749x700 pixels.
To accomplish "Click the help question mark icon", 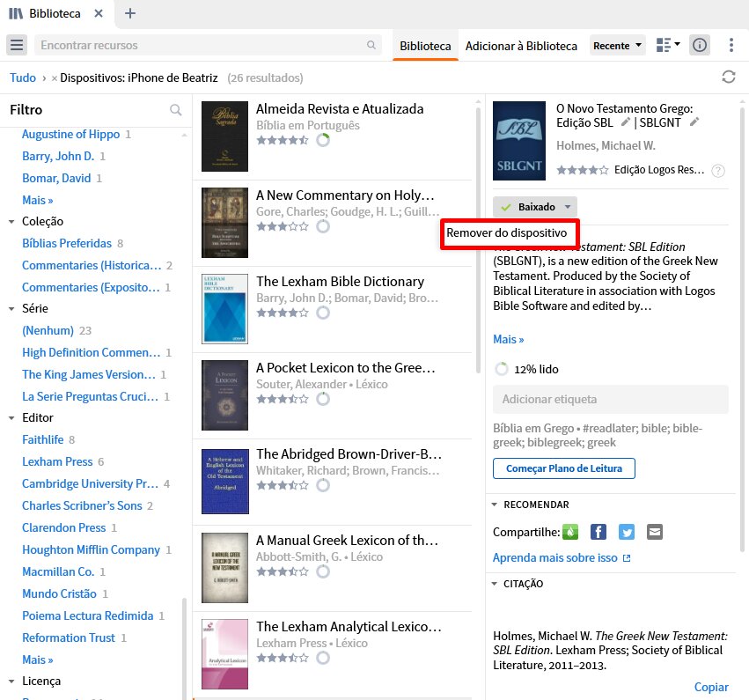I will [718, 171].
